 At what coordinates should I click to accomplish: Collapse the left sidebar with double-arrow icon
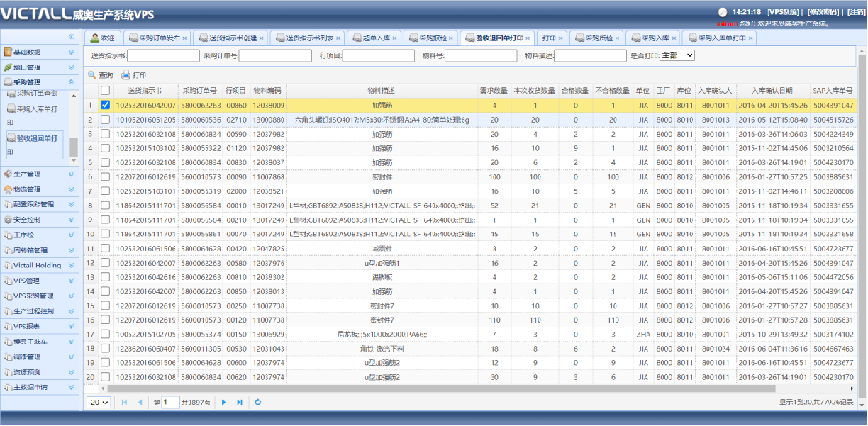click(71, 37)
